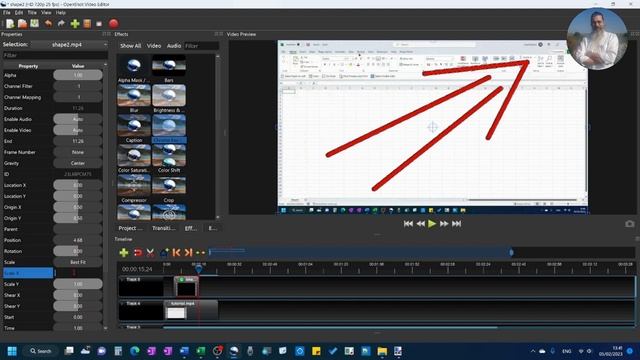Switch to the Project Files tab

131,228
